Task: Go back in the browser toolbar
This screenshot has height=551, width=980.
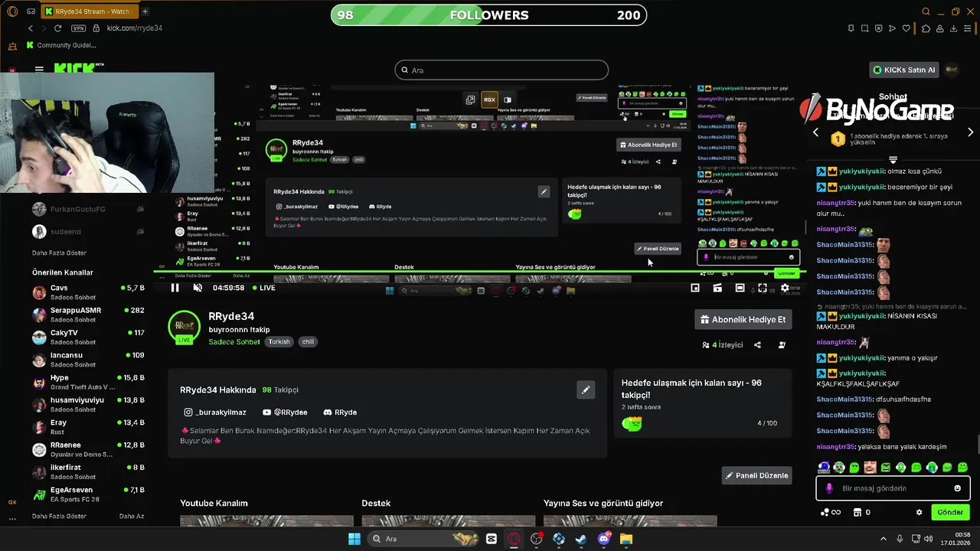Action: click(31, 28)
